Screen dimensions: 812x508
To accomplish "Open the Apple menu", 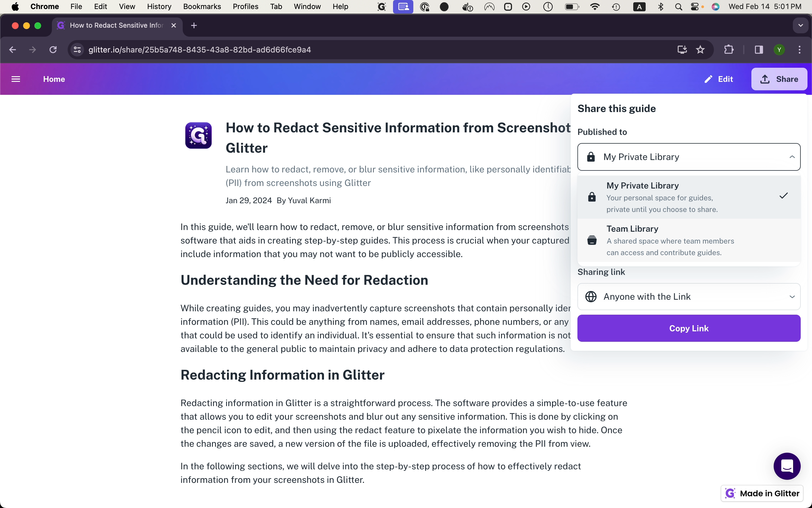I will click(x=15, y=6).
